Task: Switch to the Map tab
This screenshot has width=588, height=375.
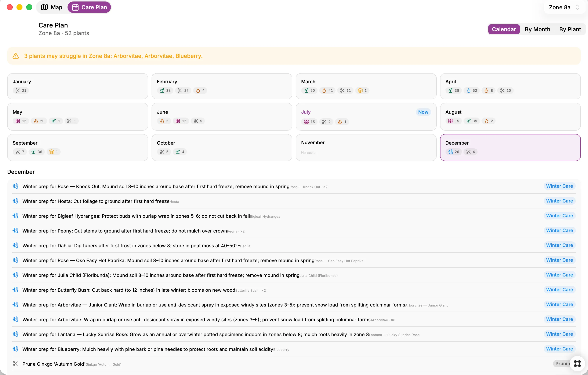Action: [51, 7]
